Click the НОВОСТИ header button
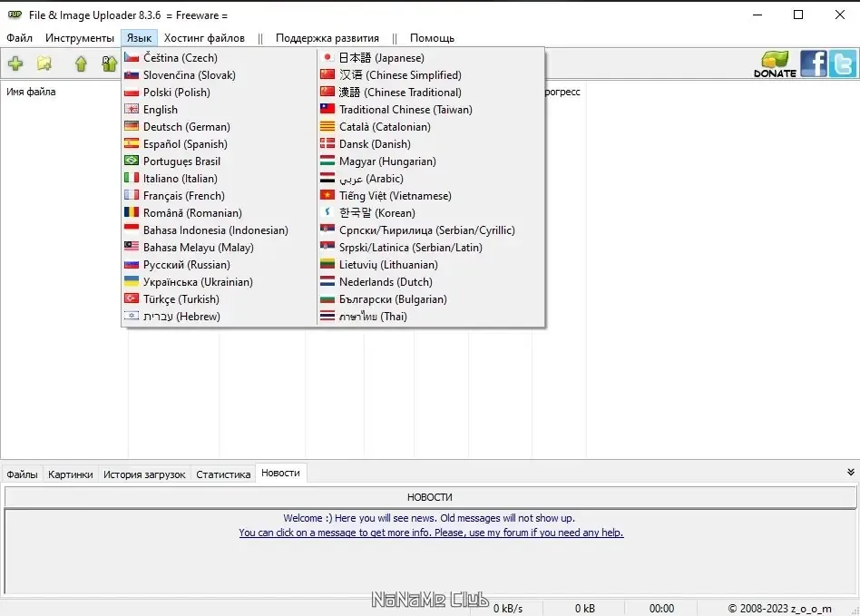860x616 pixels. pyautogui.click(x=430, y=497)
